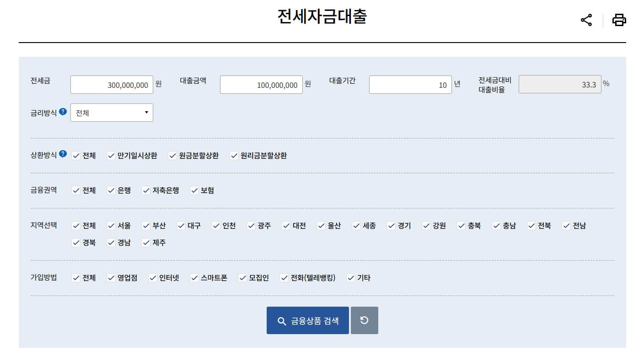This screenshot has width=644, height=357.
Task: Toggle the 세종 region checkbox
Action: click(356, 226)
